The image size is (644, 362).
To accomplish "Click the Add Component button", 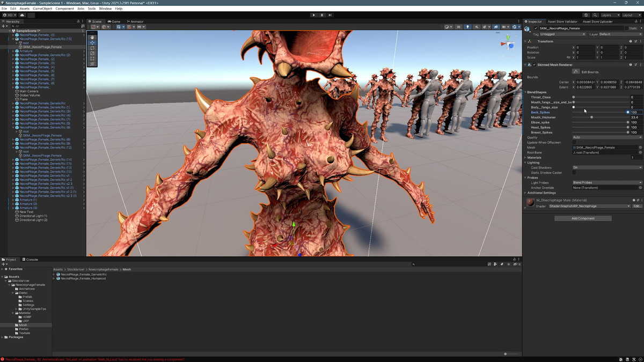I will pos(583,218).
